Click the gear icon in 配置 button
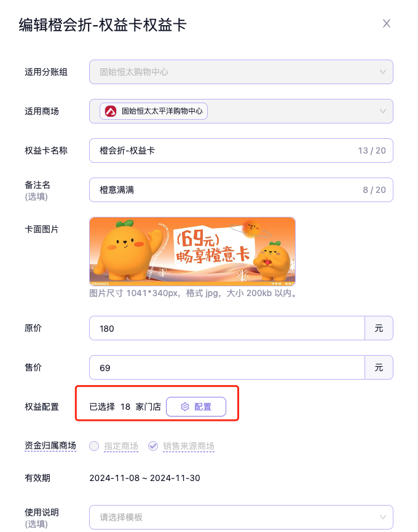This screenshot has height=532, width=418. 184,407
